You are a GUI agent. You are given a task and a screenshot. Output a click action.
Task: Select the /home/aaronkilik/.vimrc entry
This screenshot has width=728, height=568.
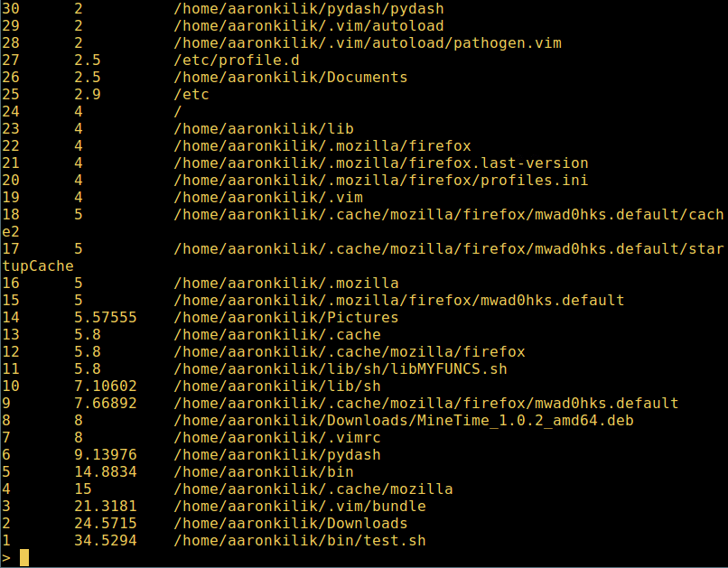276,438
